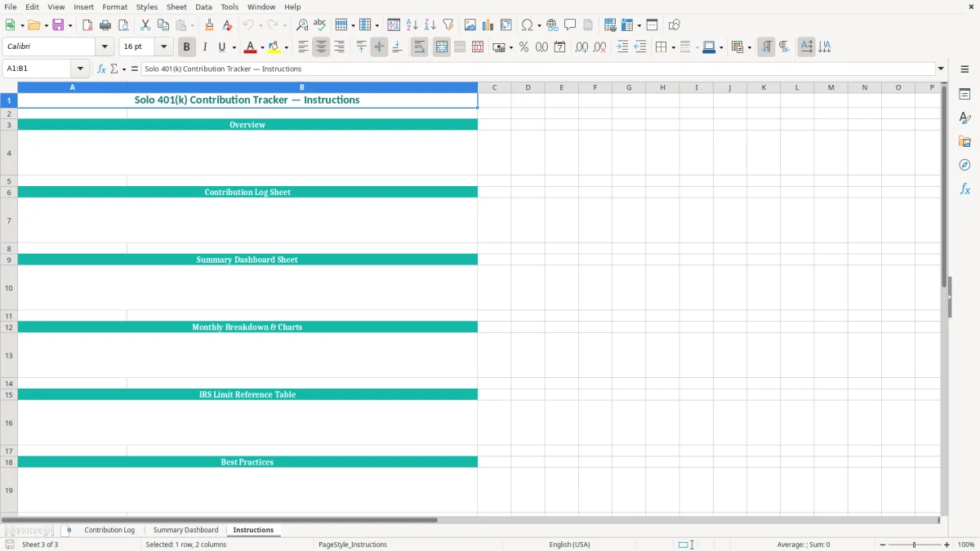Open underline style dropdown arrow
980x551 pixels.
click(x=234, y=47)
